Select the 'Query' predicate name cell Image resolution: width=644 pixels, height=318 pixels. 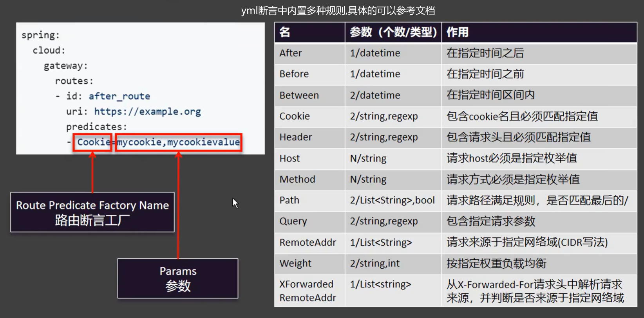pos(309,221)
